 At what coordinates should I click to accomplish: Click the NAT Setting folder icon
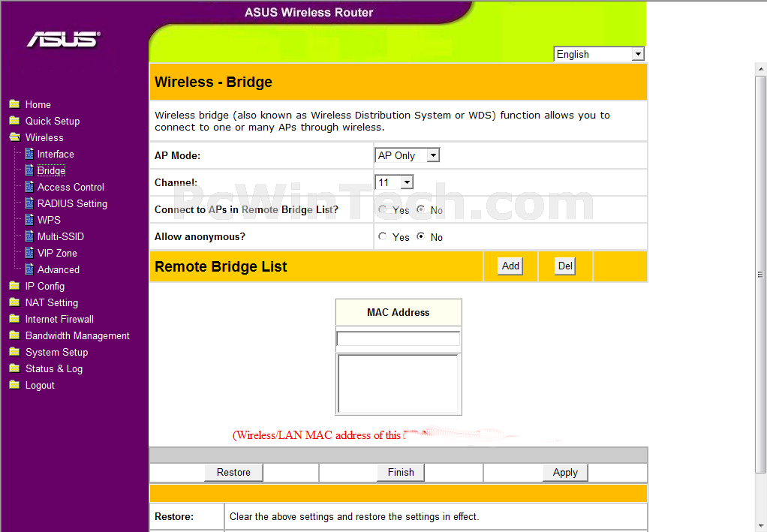(15, 302)
